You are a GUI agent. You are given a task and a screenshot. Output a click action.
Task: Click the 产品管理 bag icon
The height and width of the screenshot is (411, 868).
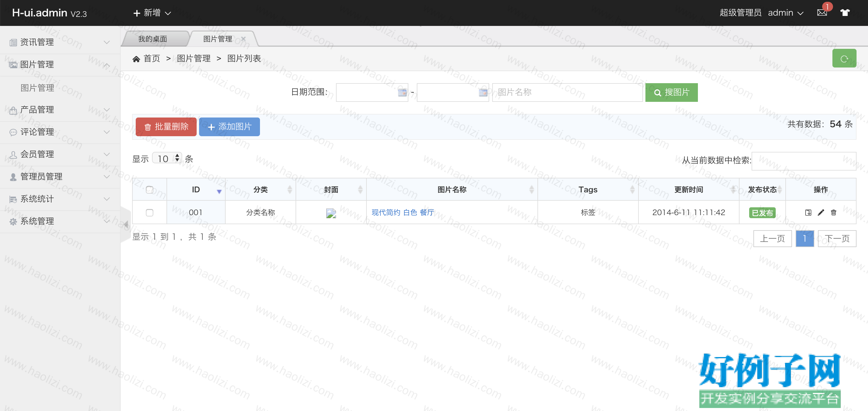click(x=13, y=110)
